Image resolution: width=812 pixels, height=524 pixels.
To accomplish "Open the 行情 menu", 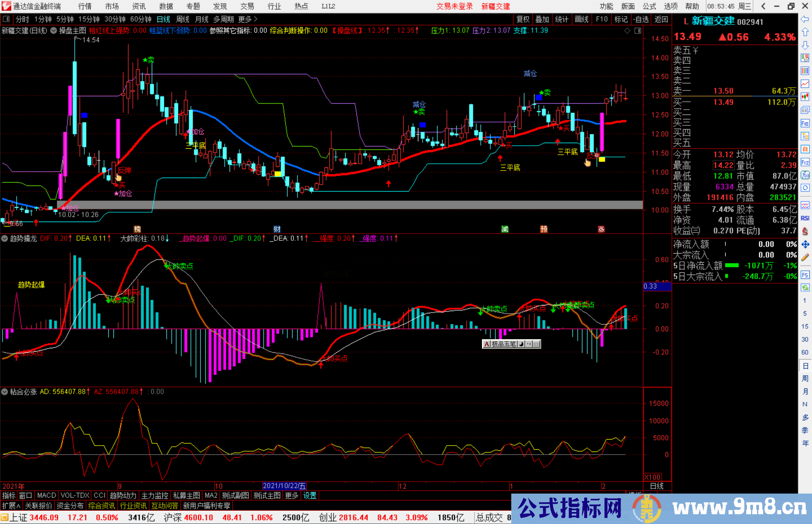I will pyautogui.click(x=85, y=6).
